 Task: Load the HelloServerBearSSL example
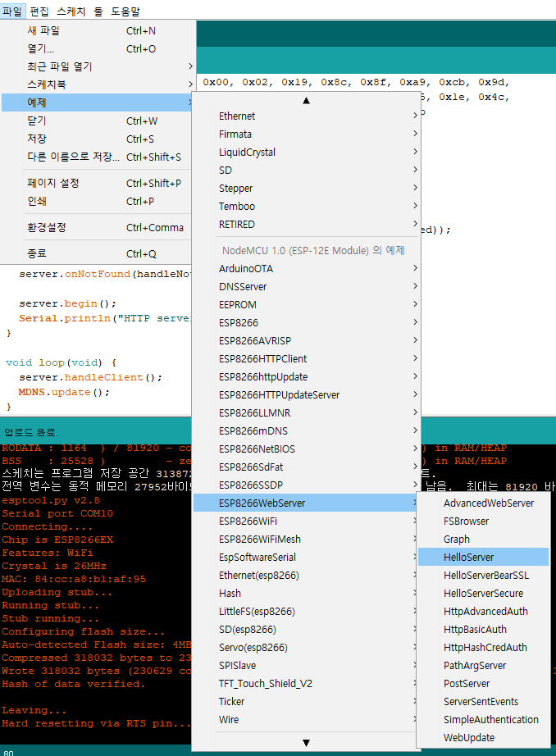tap(483, 575)
